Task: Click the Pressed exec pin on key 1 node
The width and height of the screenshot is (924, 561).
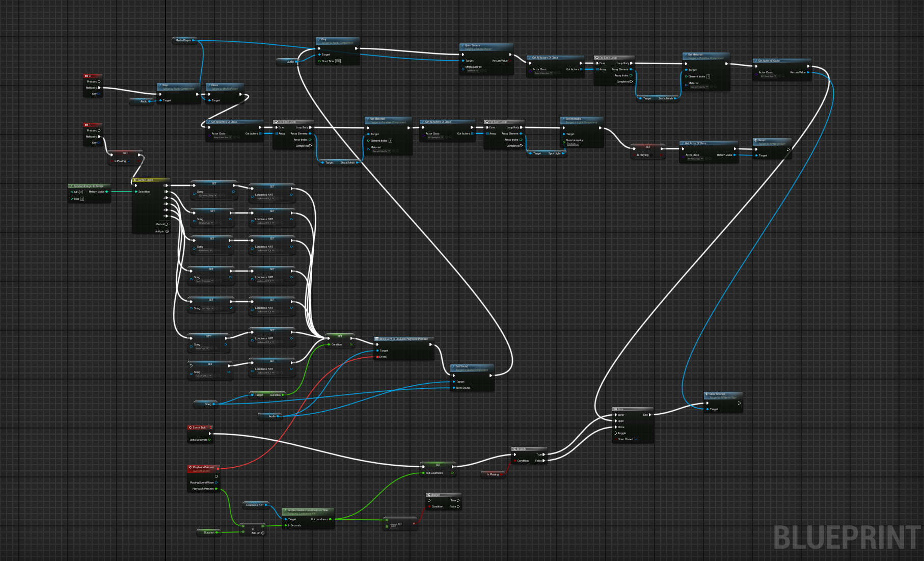Action: tap(99, 130)
